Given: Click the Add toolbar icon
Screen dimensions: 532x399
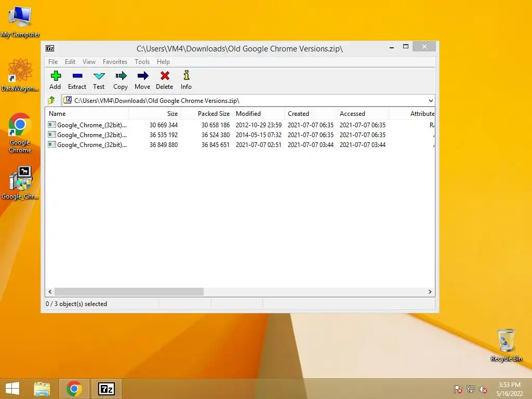Looking at the screenshot, I should click(x=55, y=76).
